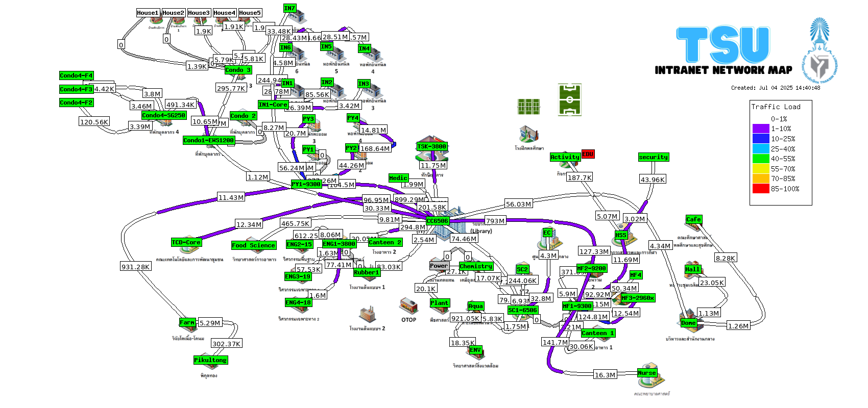The height and width of the screenshot is (408, 868).
Task: Click the House1 house icon
Action: point(157,21)
